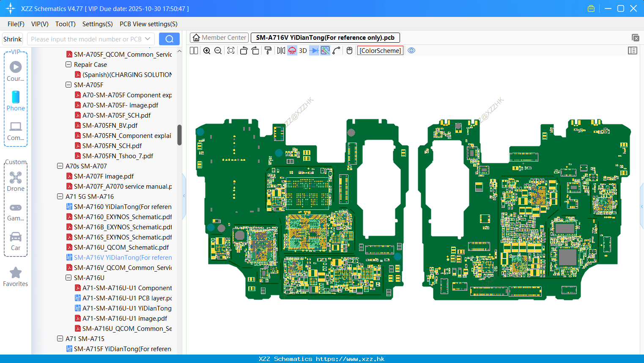Collapse the A71 SM-A715 tree node
This screenshot has height=363, width=644.
point(60,339)
